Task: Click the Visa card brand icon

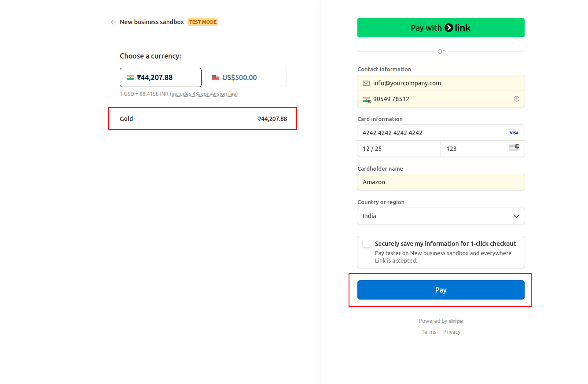Action: click(x=514, y=132)
